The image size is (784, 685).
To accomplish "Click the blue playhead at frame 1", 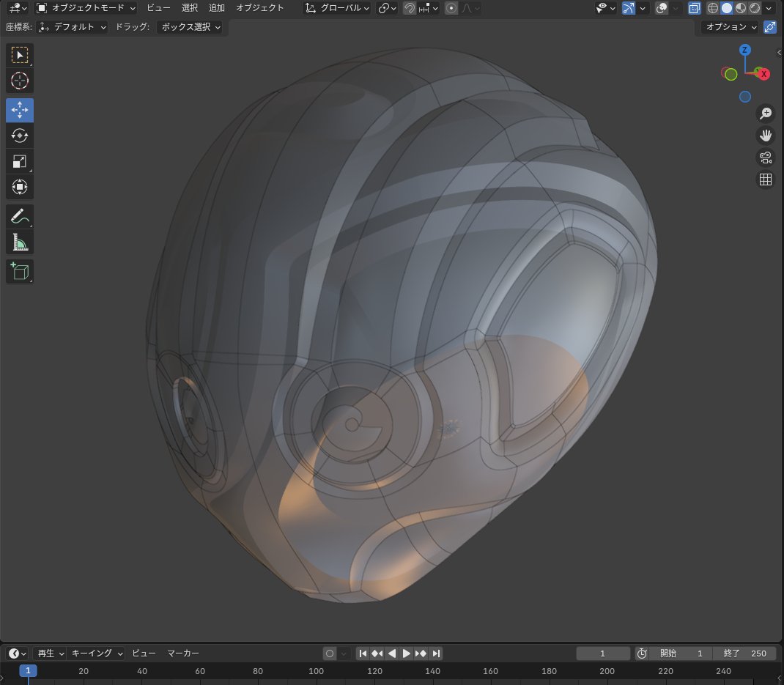I will coord(28,670).
